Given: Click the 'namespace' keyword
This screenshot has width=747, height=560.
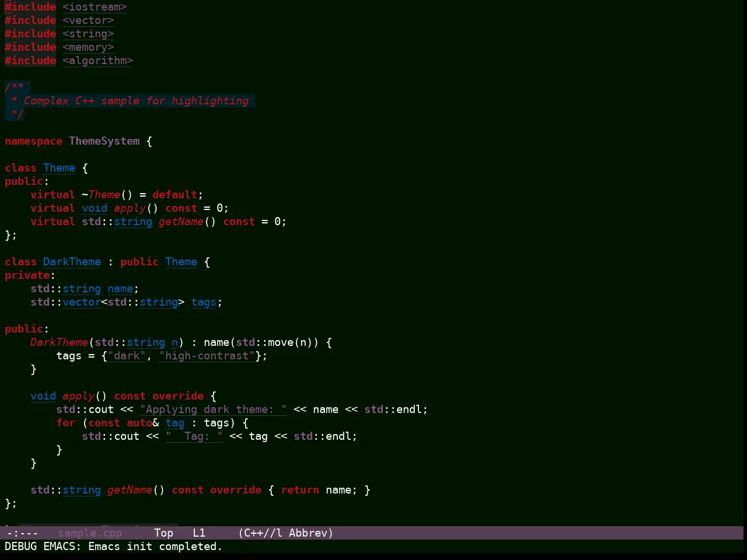Looking at the screenshot, I should (x=33, y=141).
